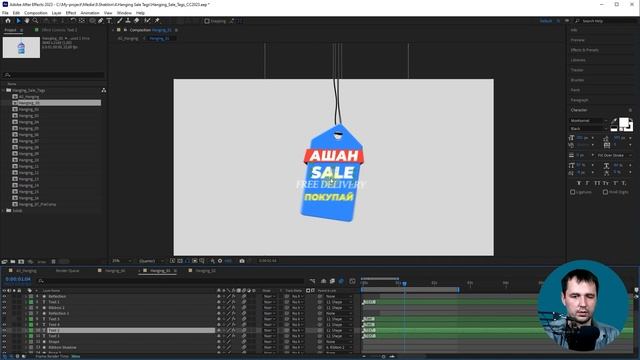Select the Clone Stamp tool
640x360 pixels.
coord(128,20)
